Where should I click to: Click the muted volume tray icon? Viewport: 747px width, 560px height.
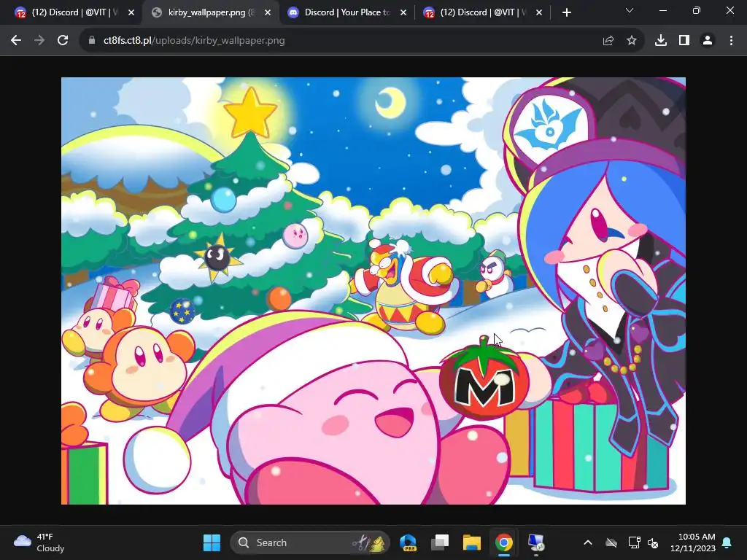click(x=653, y=542)
